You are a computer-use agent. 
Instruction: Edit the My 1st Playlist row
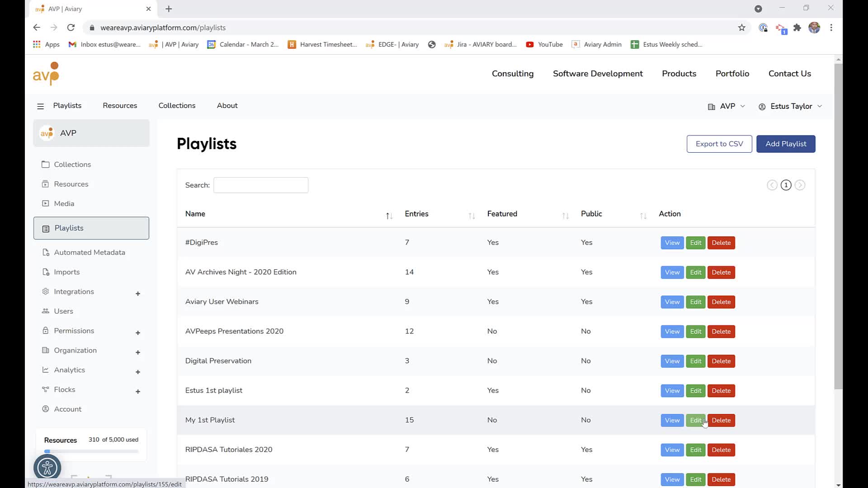[695, 420]
